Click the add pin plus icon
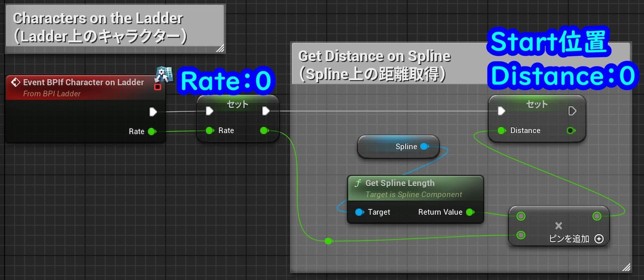 click(599, 239)
